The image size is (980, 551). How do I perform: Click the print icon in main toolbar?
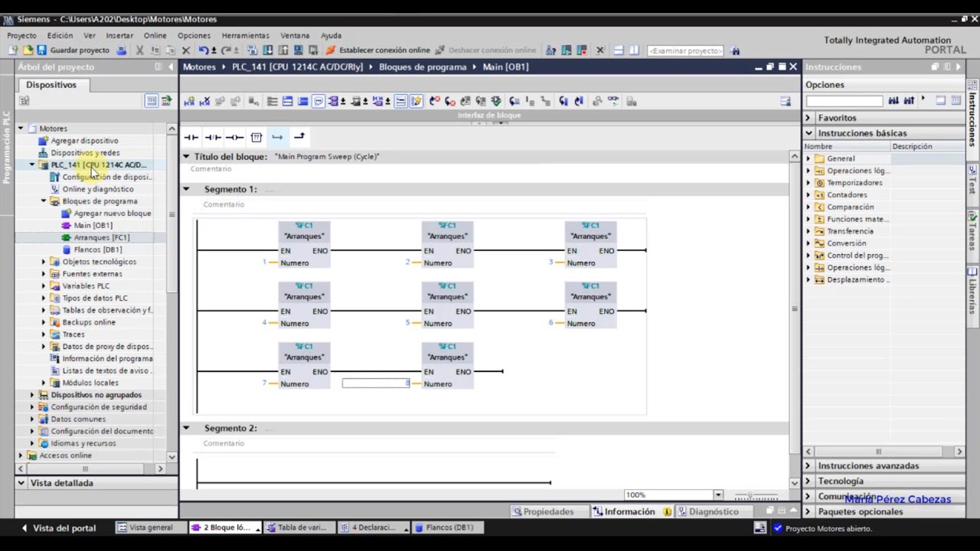(122, 51)
